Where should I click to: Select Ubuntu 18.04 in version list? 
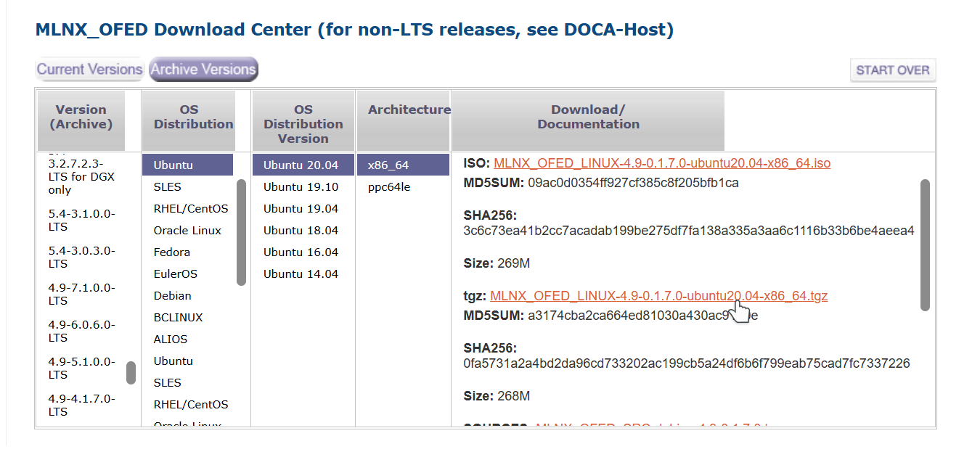pos(301,231)
